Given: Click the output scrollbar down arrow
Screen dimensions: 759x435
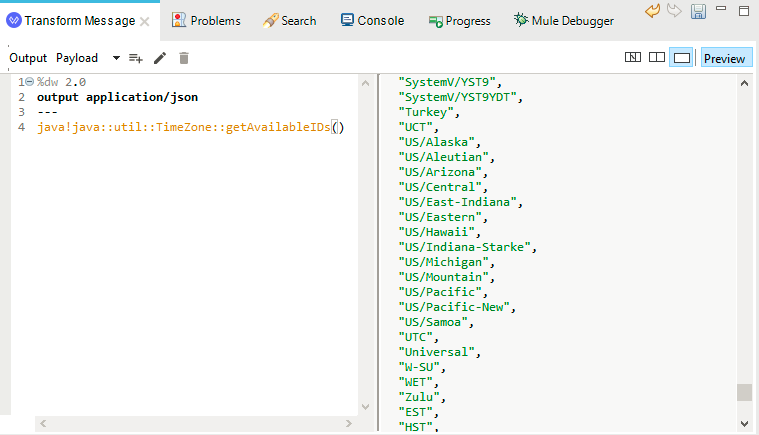Looking at the screenshot, I should [x=744, y=424].
